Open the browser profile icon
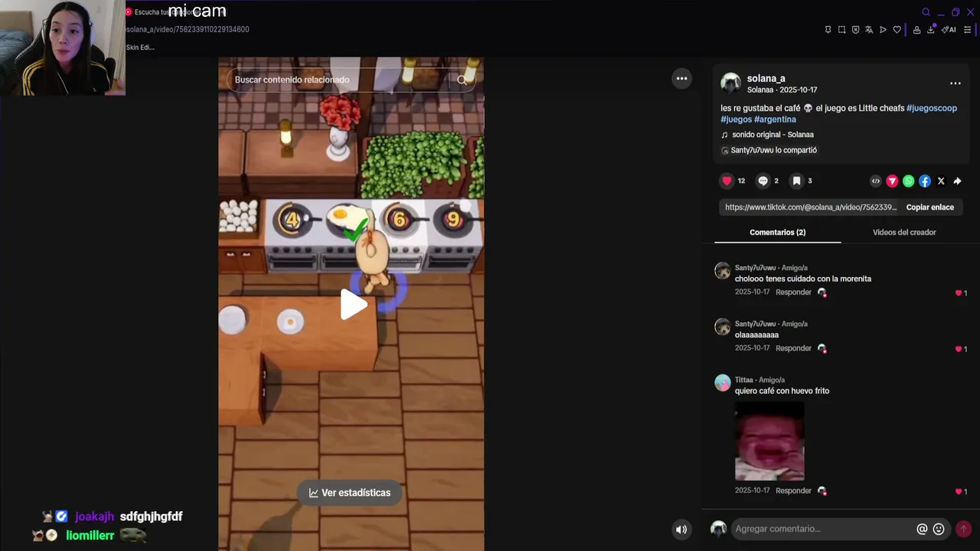 pyautogui.click(x=916, y=30)
